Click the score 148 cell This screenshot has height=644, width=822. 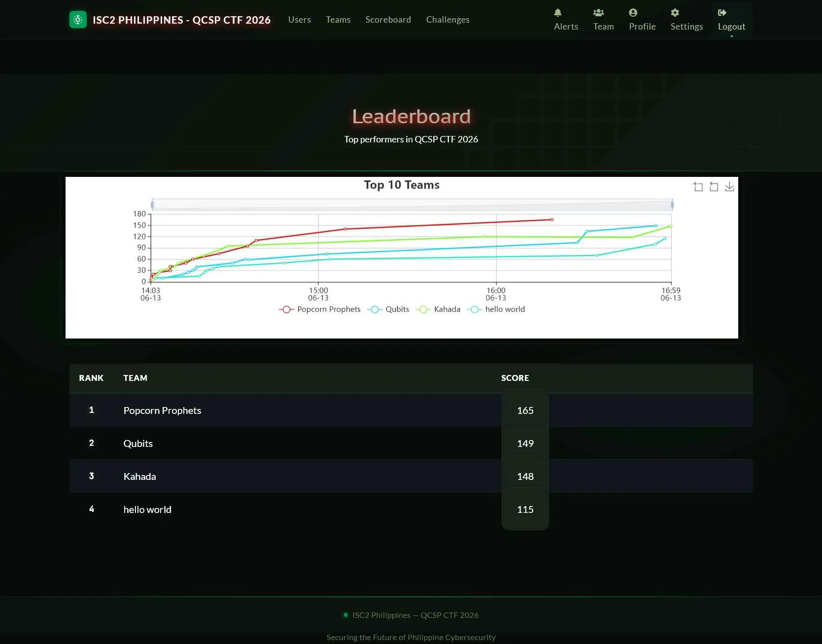point(525,476)
